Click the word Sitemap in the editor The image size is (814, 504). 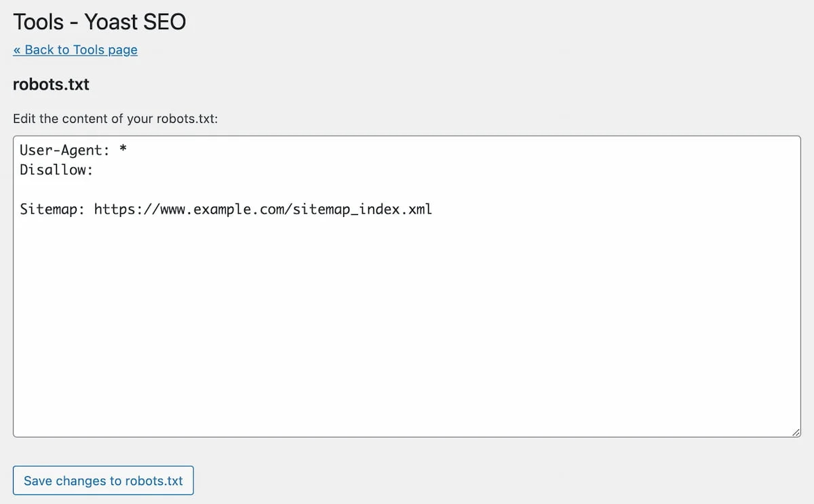tap(49, 209)
